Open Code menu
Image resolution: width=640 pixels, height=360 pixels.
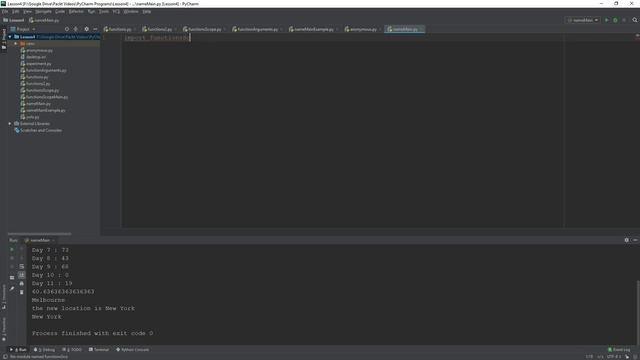60,11
